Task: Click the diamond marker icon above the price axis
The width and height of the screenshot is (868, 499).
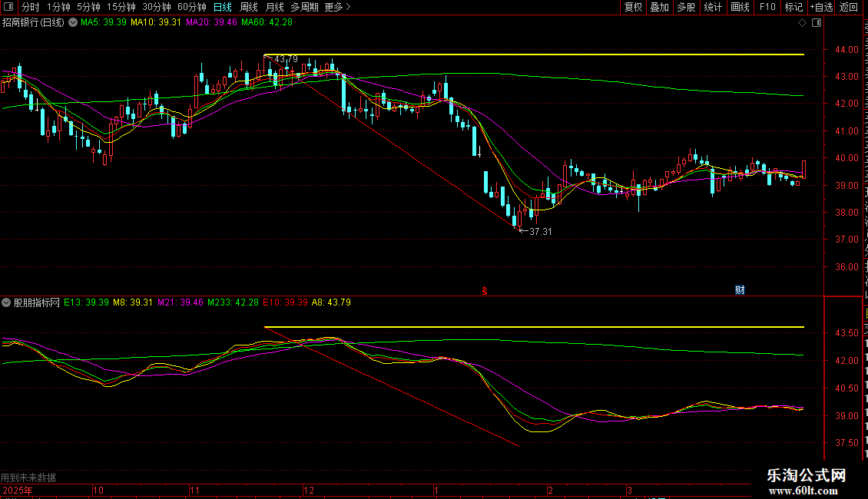Action: 802,23
